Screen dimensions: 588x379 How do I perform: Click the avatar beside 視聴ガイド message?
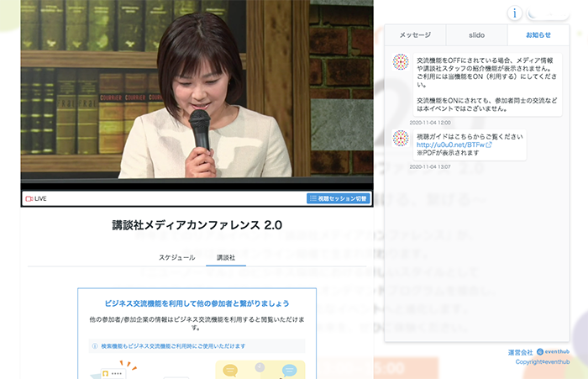click(x=401, y=138)
